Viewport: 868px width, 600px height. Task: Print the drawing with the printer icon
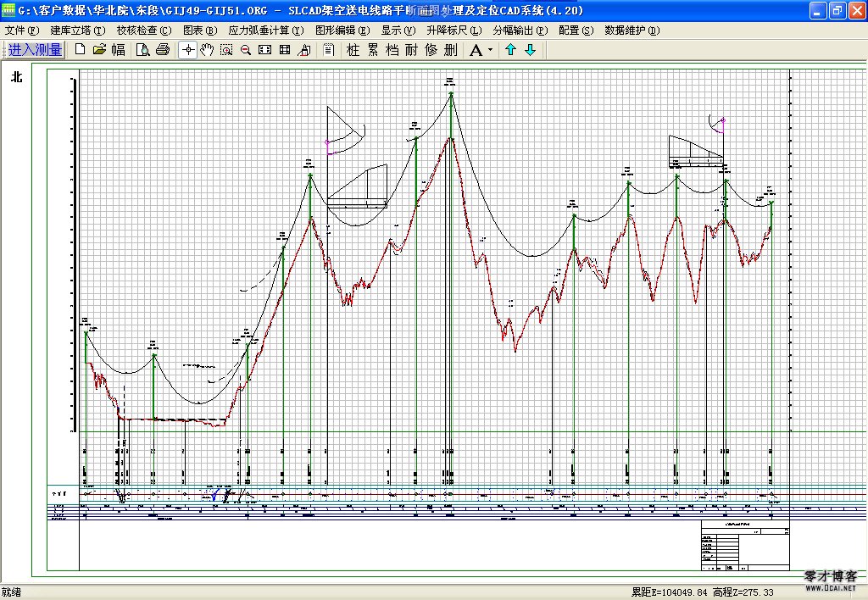163,50
